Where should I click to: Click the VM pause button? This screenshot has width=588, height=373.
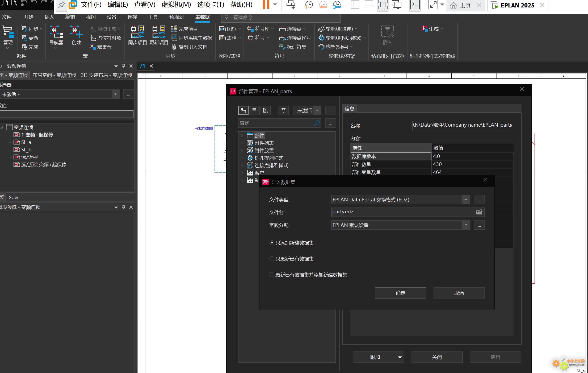point(266,5)
